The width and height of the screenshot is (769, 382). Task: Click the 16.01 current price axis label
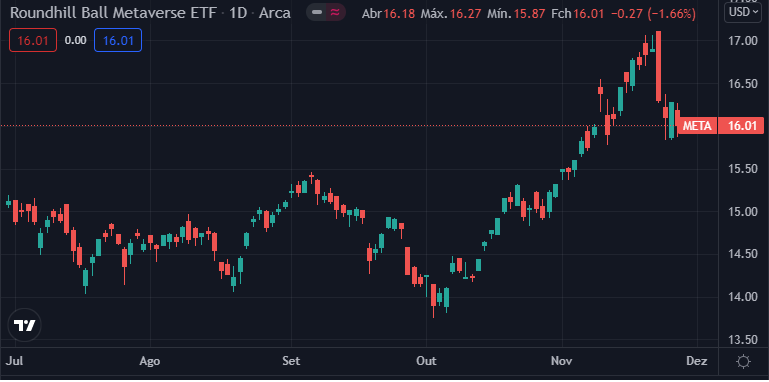[741, 126]
